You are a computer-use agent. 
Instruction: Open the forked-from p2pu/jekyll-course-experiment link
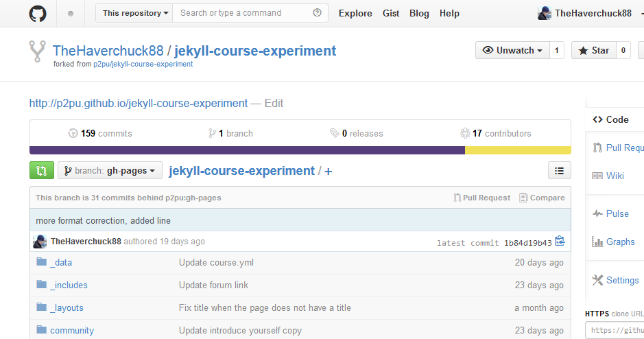tap(143, 64)
